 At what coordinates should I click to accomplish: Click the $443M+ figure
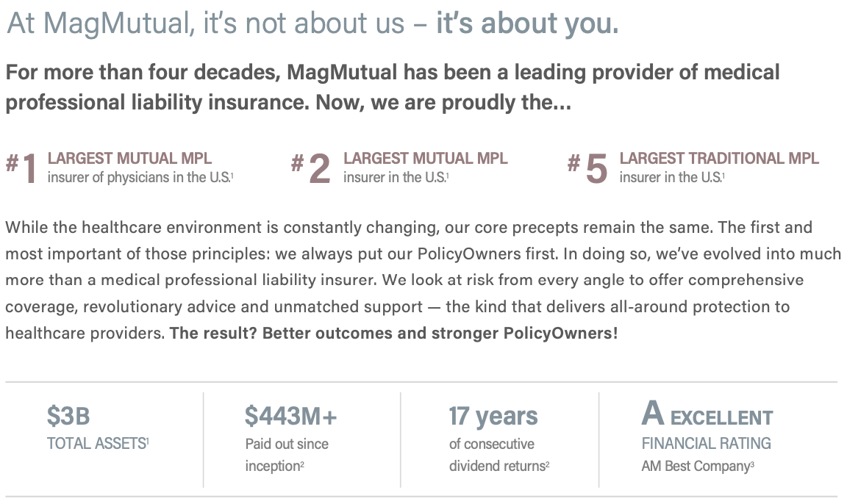291,417
